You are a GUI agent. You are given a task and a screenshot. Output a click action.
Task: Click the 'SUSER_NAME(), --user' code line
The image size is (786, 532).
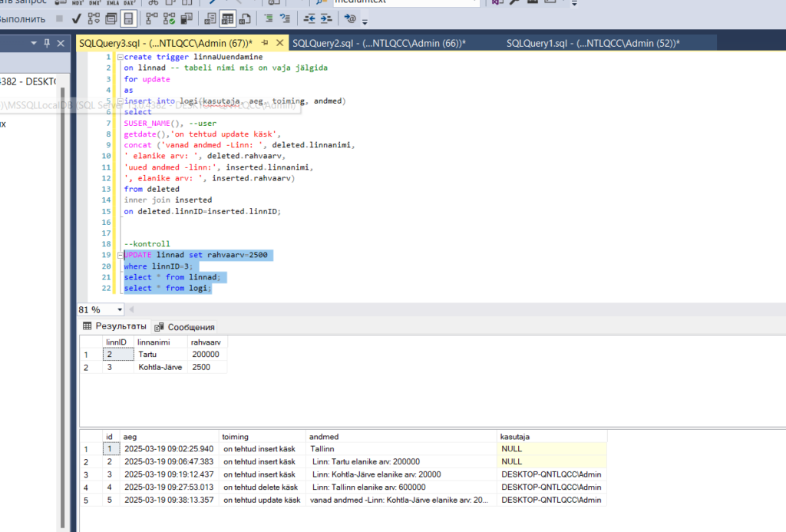click(x=170, y=124)
